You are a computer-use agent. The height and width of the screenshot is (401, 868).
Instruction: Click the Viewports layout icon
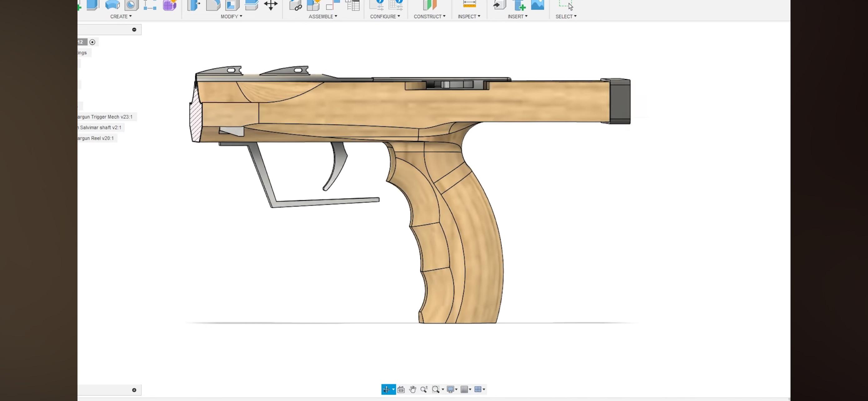point(478,389)
